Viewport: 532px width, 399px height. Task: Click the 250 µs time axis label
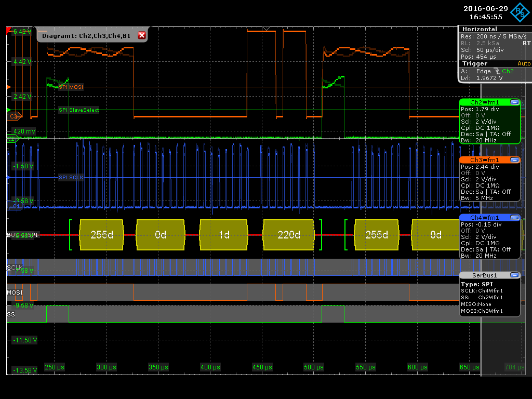[54, 367]
